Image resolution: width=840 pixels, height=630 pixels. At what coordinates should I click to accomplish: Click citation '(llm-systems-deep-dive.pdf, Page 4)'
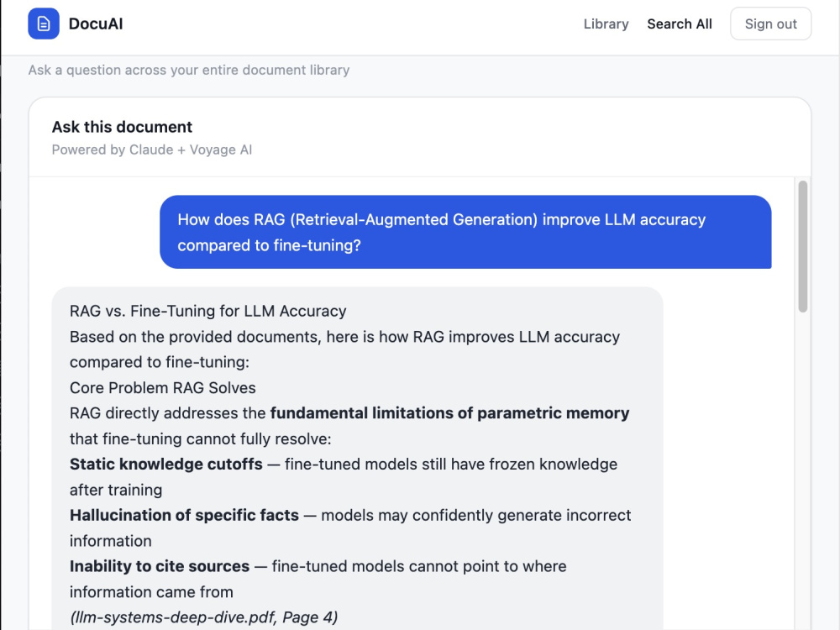point(203,617)
